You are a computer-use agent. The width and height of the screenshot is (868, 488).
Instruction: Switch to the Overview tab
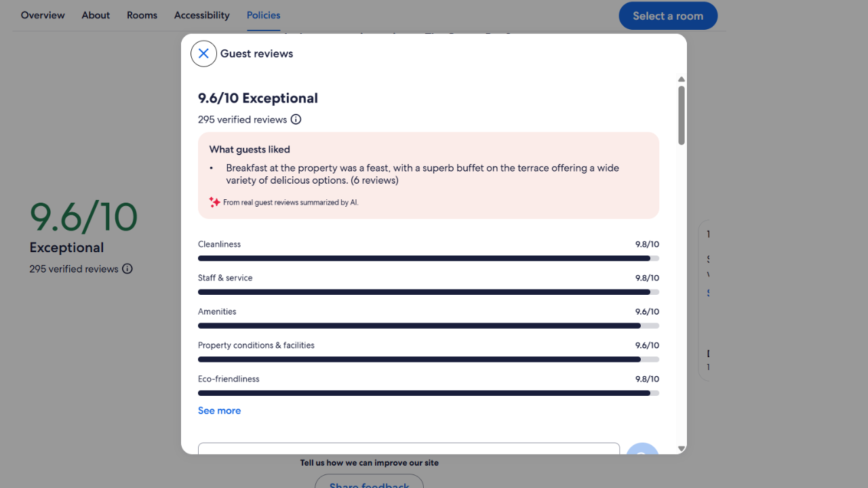tap(43, 15)
